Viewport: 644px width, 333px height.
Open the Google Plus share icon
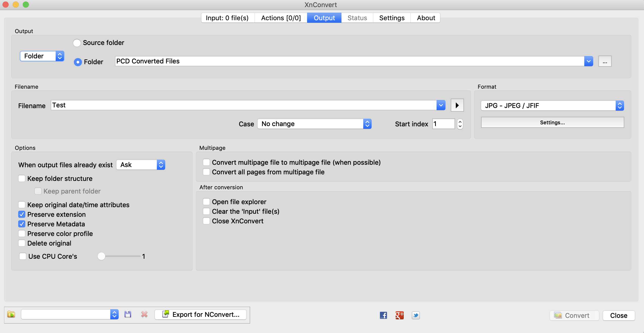pos(399,315)
